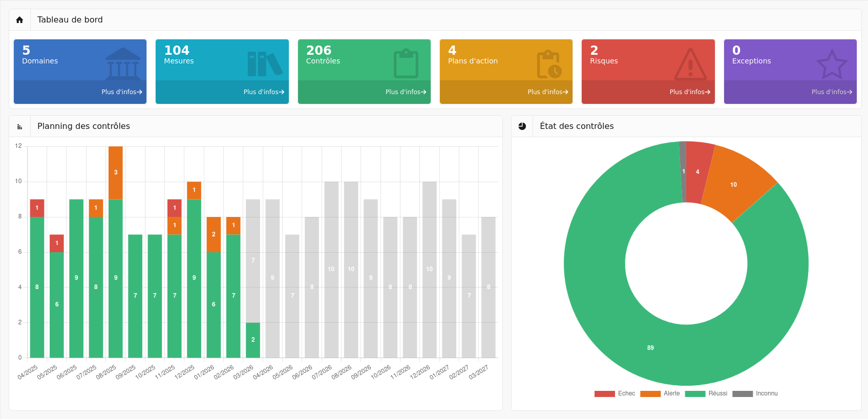This screenshot has width=868, height=419.
Task: Click the pie chart icon beside État des contrôles
Action: (x=522, y=126)
